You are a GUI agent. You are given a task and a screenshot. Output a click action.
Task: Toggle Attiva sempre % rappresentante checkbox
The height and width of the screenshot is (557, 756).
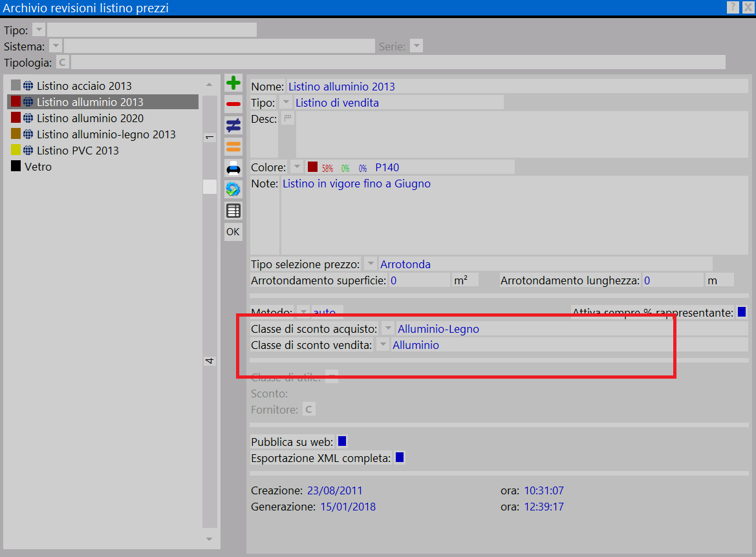click(742, 312)
